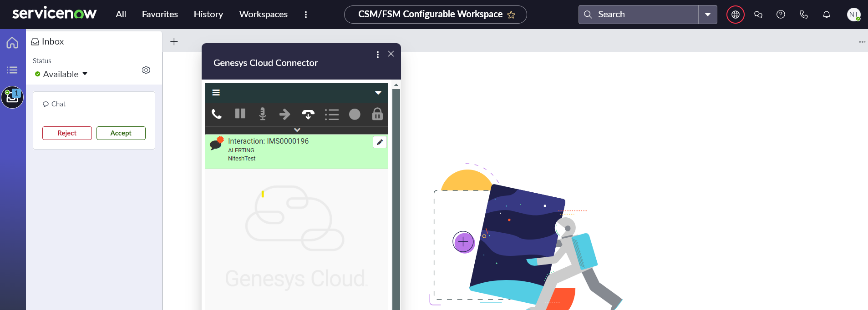Image resolution: width=868 pixels, height=310 pixels.
Task: Click the alerting chat bubble icon
Action: point(217,144)
